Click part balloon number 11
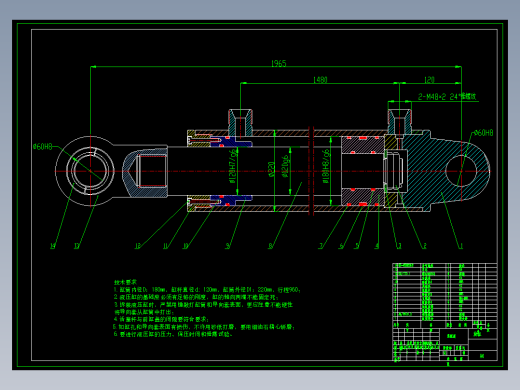Image resolution: width=520 pixels, height=390 pixels. tap(165, 246)
